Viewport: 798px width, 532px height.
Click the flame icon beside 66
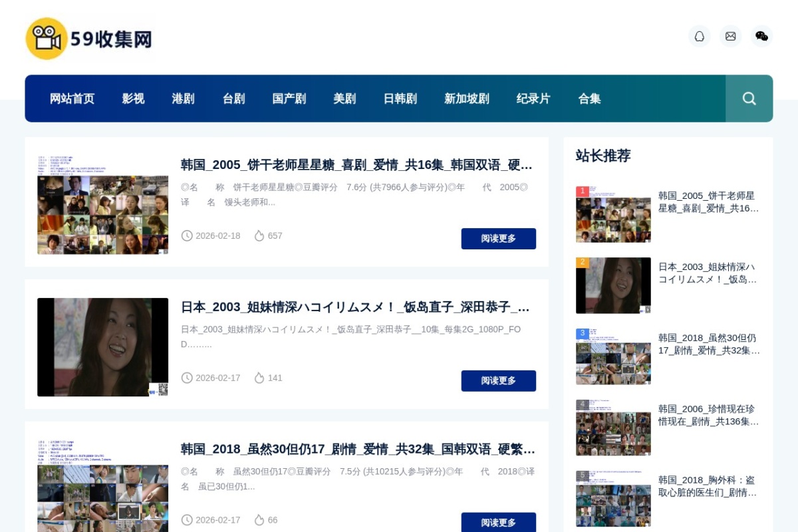(259, 521)
